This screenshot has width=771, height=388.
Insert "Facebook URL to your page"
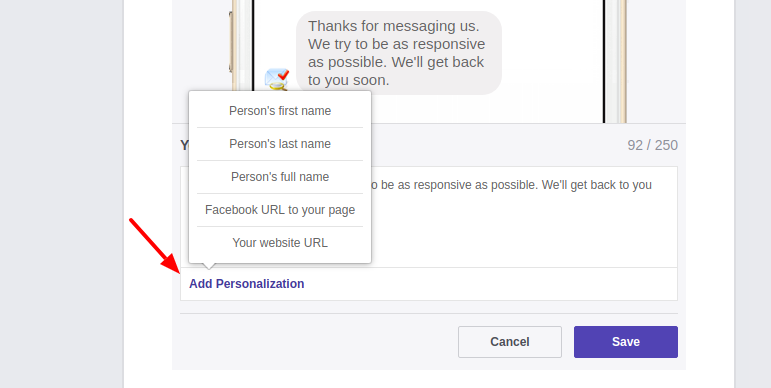(280, 210)
